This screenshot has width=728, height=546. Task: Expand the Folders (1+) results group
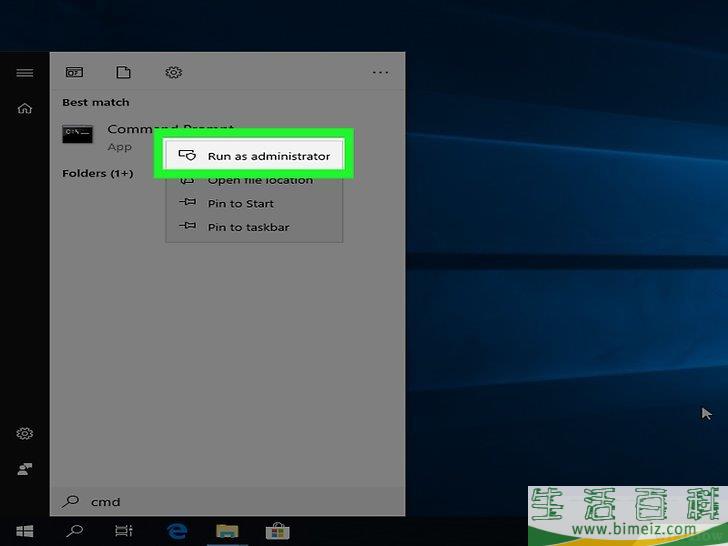97,173
